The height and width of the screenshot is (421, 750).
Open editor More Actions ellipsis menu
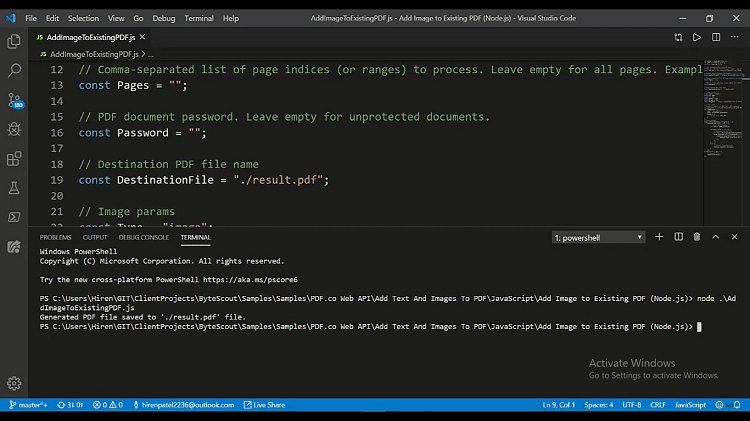(735, 37)
